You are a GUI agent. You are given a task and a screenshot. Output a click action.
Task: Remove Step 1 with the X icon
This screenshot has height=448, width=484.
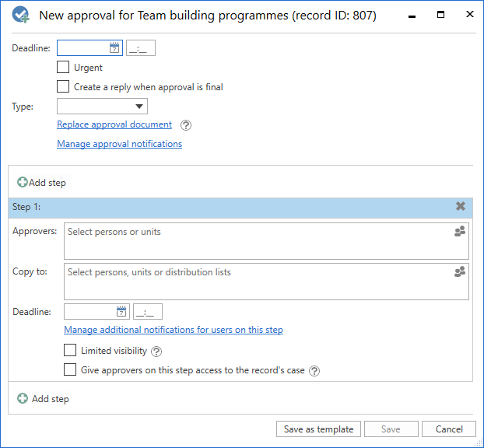tap(460, 207)
